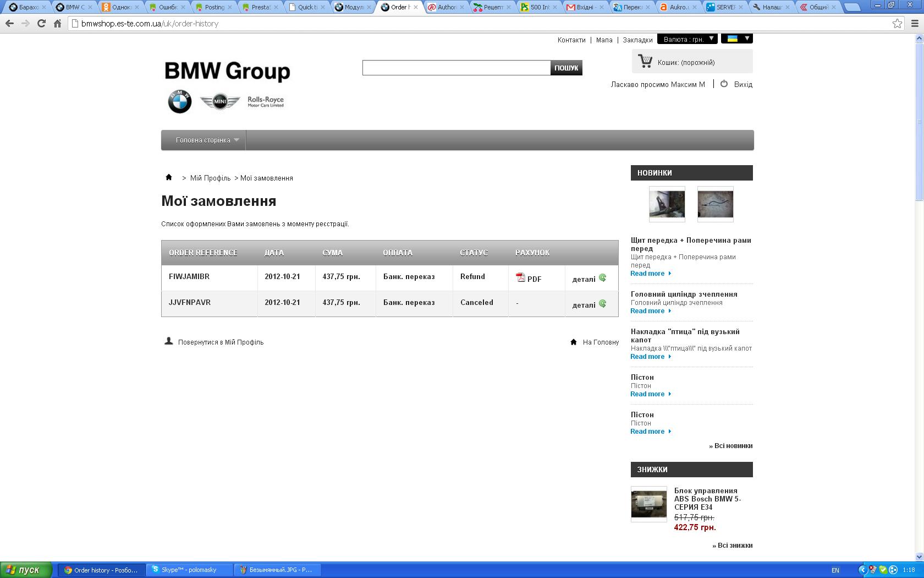The width and height of the screenshot is (924, 578).
Task: Click the Мої замовлення page heading
Action: pyautogui.click(x=219, y=201)
